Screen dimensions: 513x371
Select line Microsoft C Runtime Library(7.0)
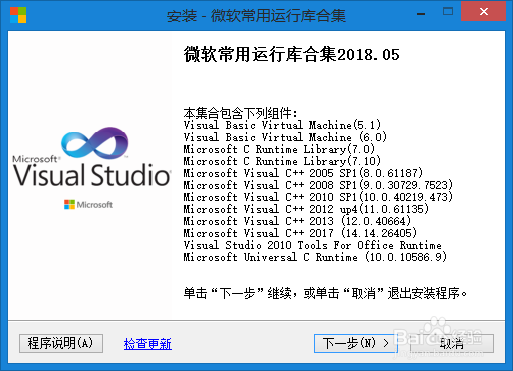click(279, 149)
